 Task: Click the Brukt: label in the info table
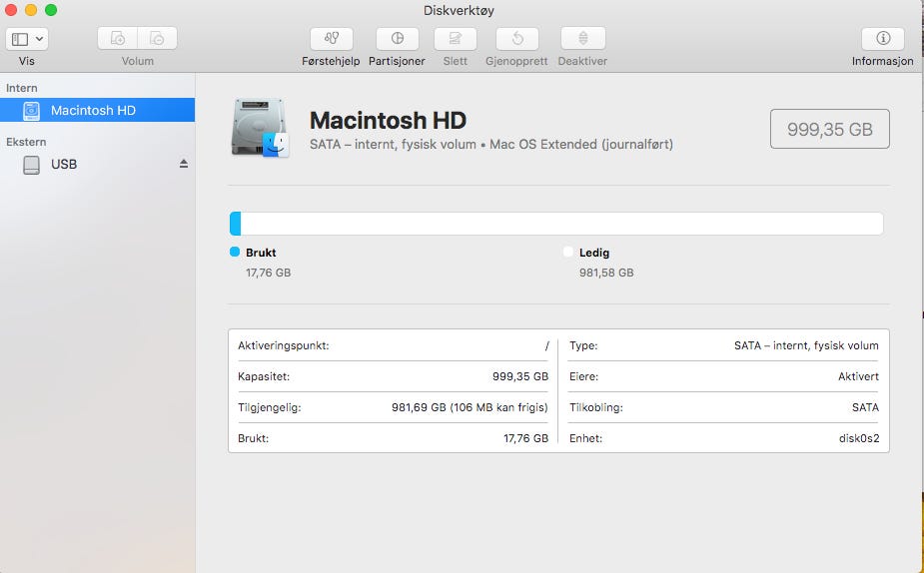coord(254,438)
